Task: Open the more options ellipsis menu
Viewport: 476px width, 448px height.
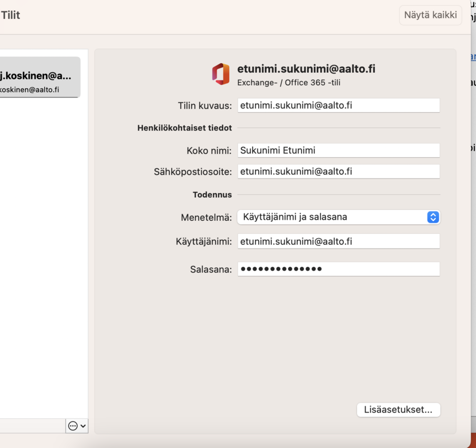Action: [x=76, y=426]
